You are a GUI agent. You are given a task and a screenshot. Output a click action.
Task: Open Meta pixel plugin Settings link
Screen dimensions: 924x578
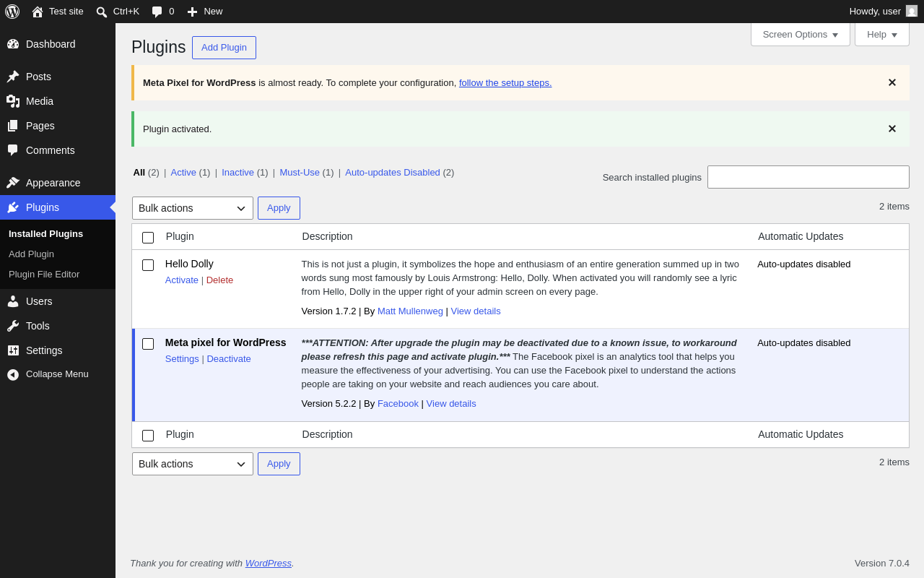point(182,359)
